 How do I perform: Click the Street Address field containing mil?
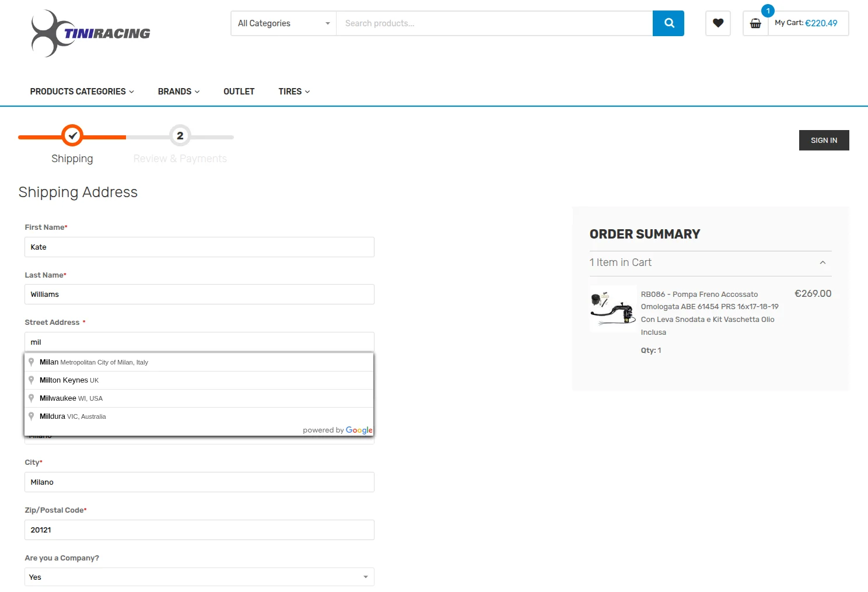click(199, 342)
